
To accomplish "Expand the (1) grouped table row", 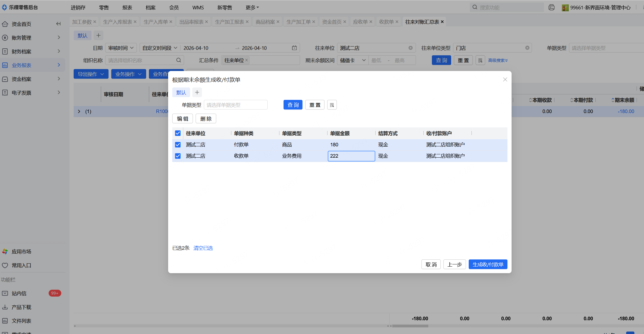I will pyautogui.click(x=79, y=111).
